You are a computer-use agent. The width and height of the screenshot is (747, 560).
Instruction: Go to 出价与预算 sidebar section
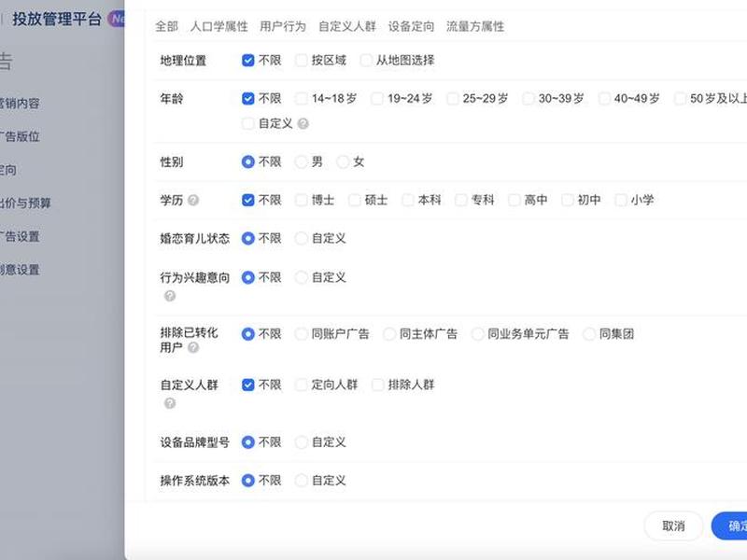point(25,203)
